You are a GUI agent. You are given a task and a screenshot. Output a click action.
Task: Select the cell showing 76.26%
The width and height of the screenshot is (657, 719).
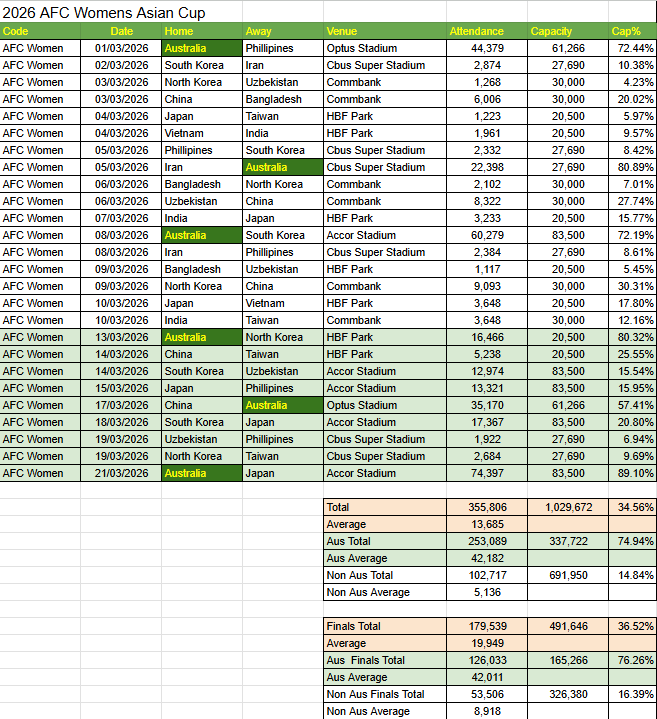[x=633, y=660]
